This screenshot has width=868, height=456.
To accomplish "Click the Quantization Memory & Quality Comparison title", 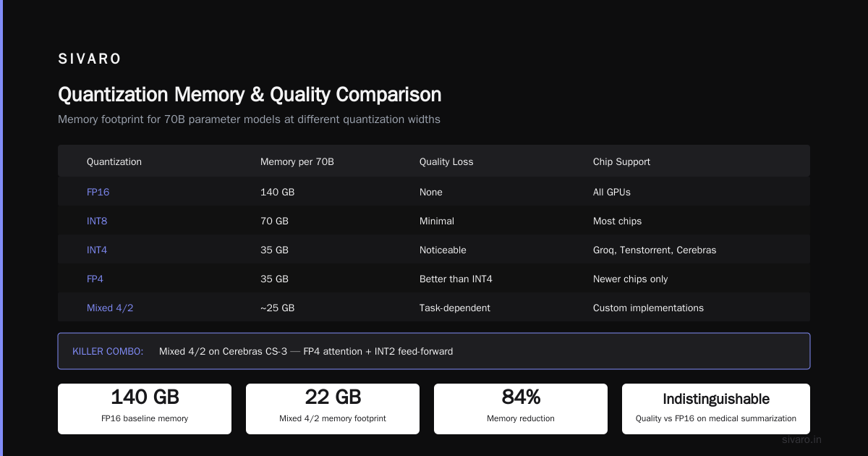I will [250, 95].
